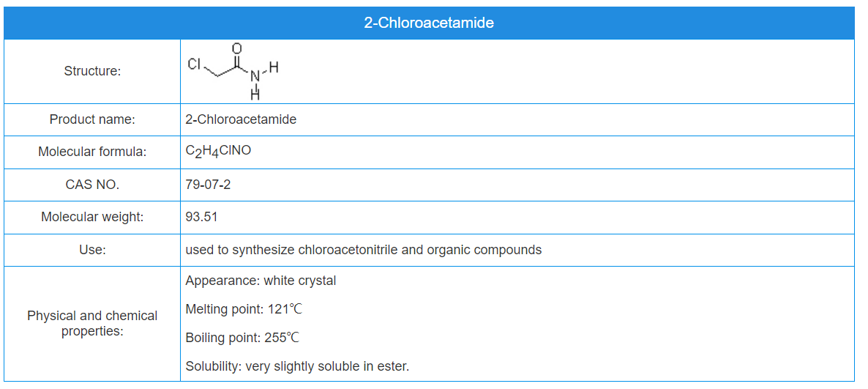Viewport: 868px width, 389px height.
Task: Click the "Use:" row label
Action: [x=92, y=250]
